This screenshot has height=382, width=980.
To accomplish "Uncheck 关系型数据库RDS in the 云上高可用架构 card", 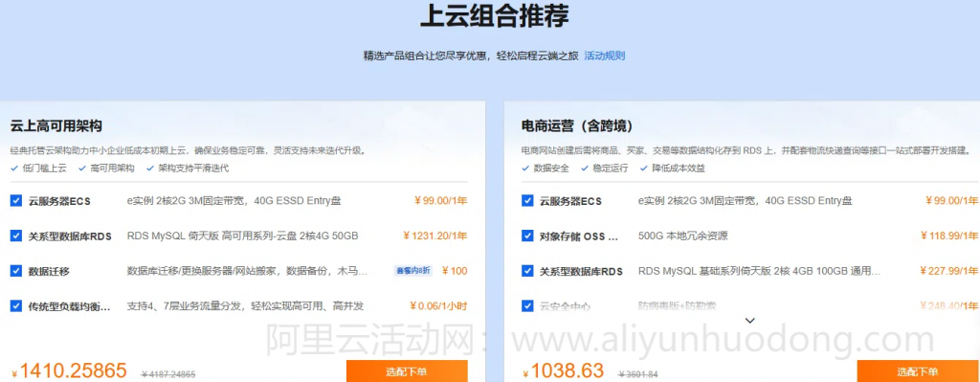I will (x=16, y=236).
